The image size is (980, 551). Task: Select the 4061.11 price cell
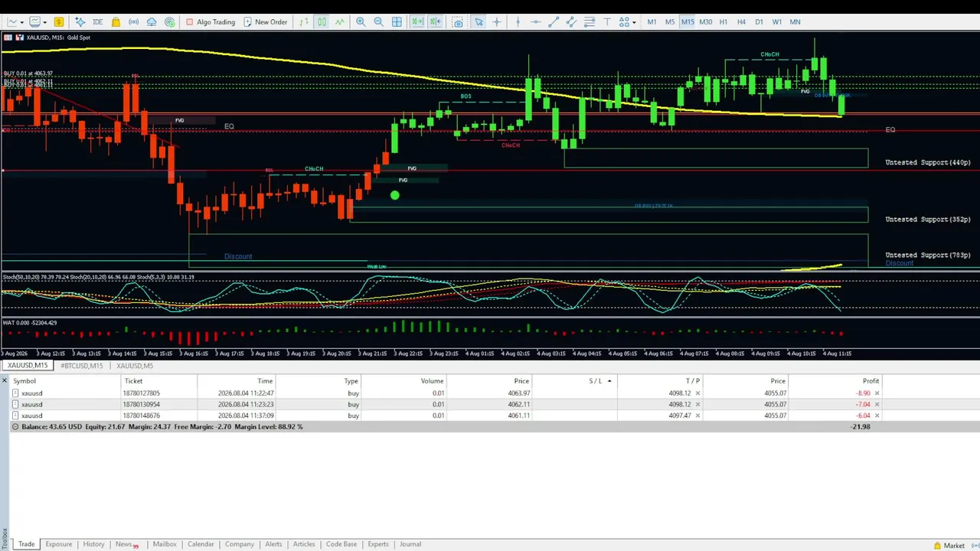click(519, 416)
